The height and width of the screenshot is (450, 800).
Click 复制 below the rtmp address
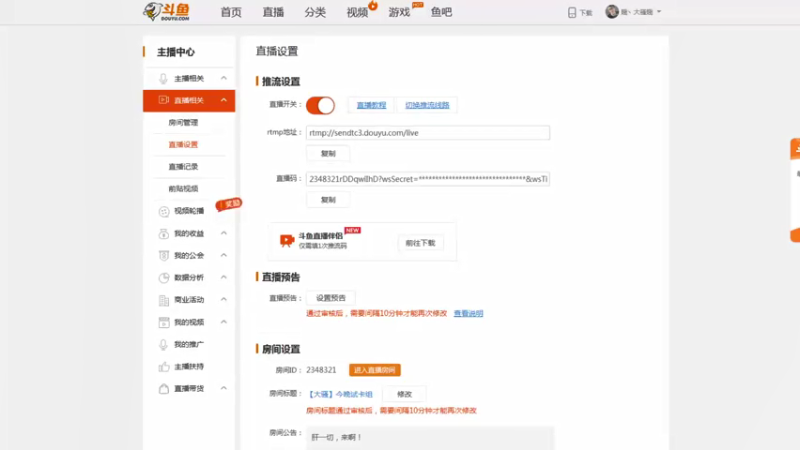[x=328, y=154]
